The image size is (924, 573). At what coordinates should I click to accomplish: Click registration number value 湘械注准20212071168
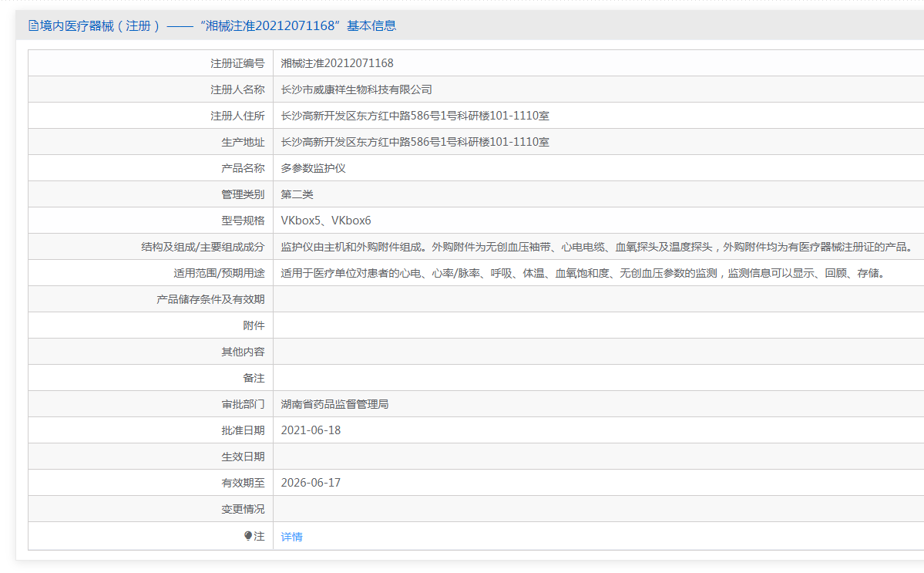coord(337,63)
